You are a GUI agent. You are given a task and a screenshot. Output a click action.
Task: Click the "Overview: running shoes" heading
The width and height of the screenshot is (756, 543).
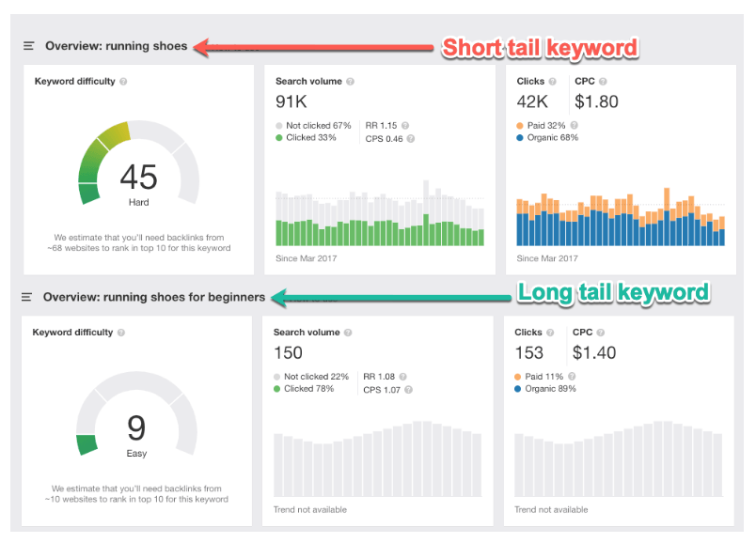(116, 46)
